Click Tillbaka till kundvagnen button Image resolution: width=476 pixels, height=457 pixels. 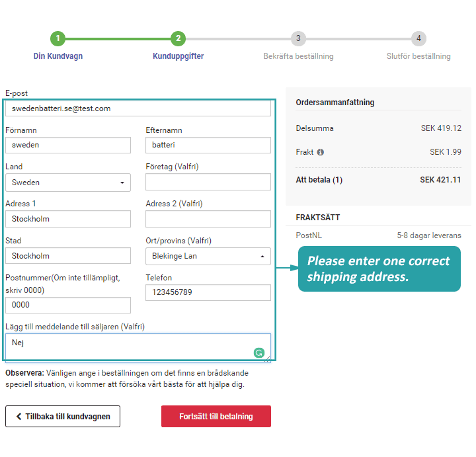[x=63, y=417]
